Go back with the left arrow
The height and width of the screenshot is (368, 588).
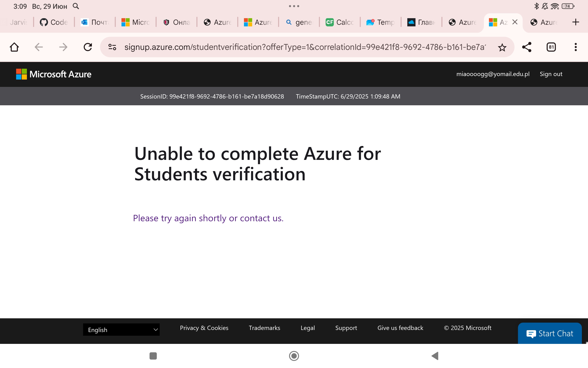click(39, 47)
